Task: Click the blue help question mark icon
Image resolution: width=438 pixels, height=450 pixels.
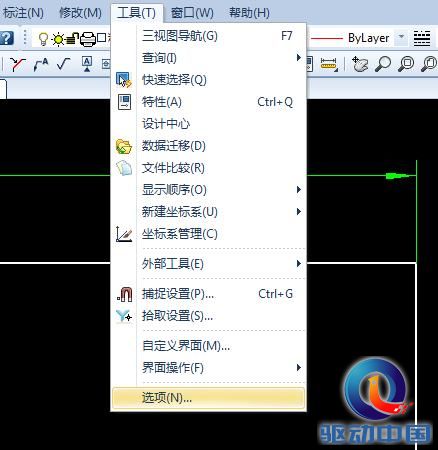Action: coord(6,38)
